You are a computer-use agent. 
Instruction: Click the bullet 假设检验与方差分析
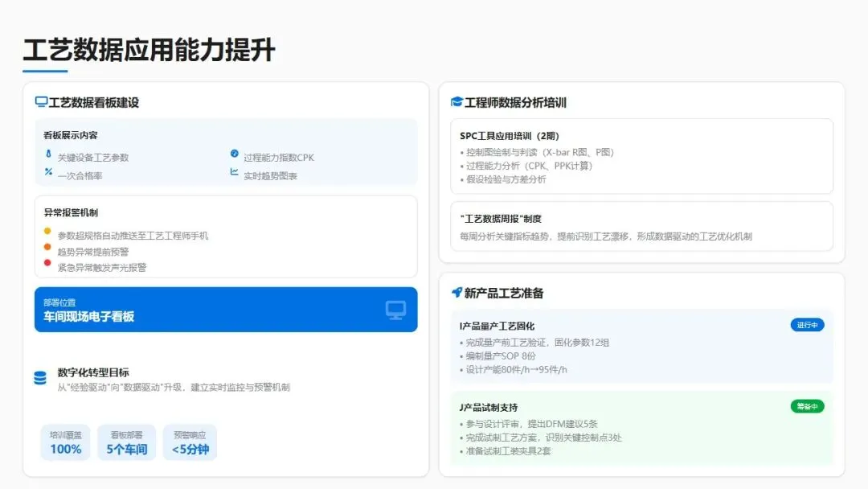pos(503,179)
